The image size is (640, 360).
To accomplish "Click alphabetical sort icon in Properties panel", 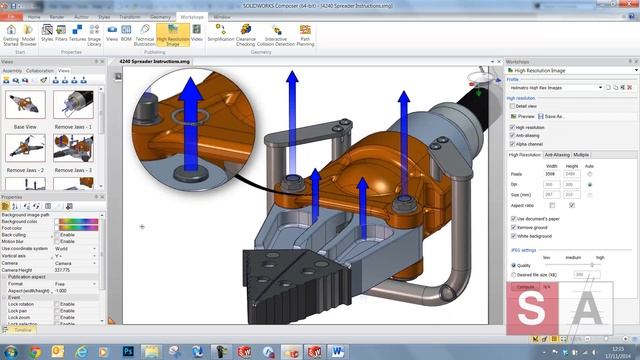I will pyautogui.click(x=15, y=206).
